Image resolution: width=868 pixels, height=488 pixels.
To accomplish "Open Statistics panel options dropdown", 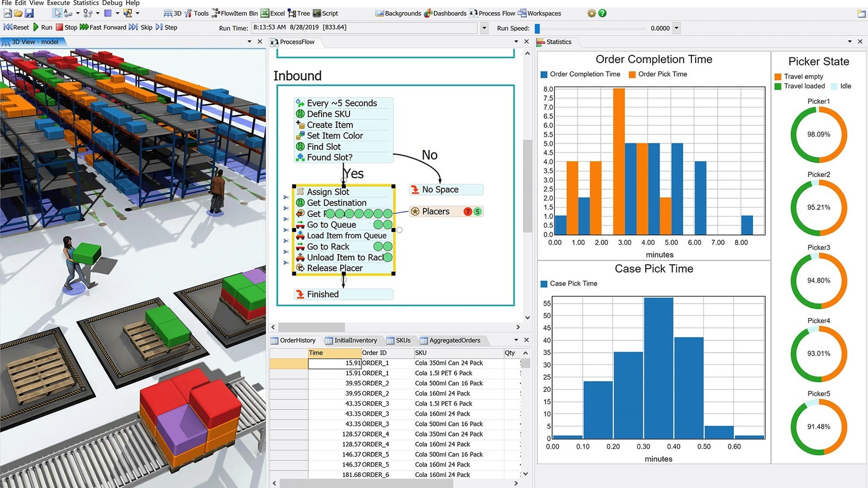I will (x=849, y=42).
